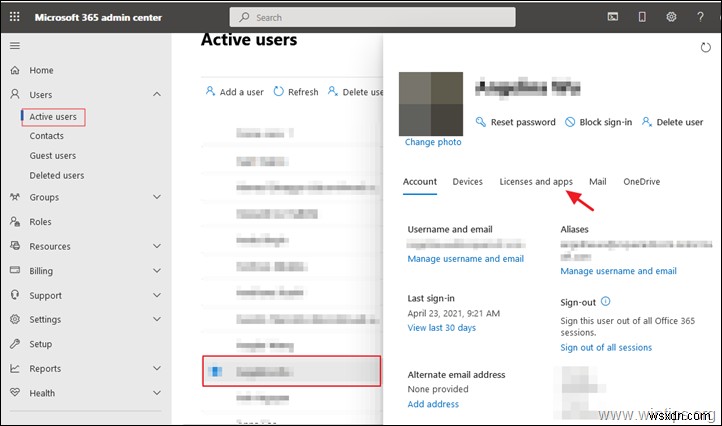Open settings gear in header
Screen dimensions: 722x426
(x=671, y=17)
